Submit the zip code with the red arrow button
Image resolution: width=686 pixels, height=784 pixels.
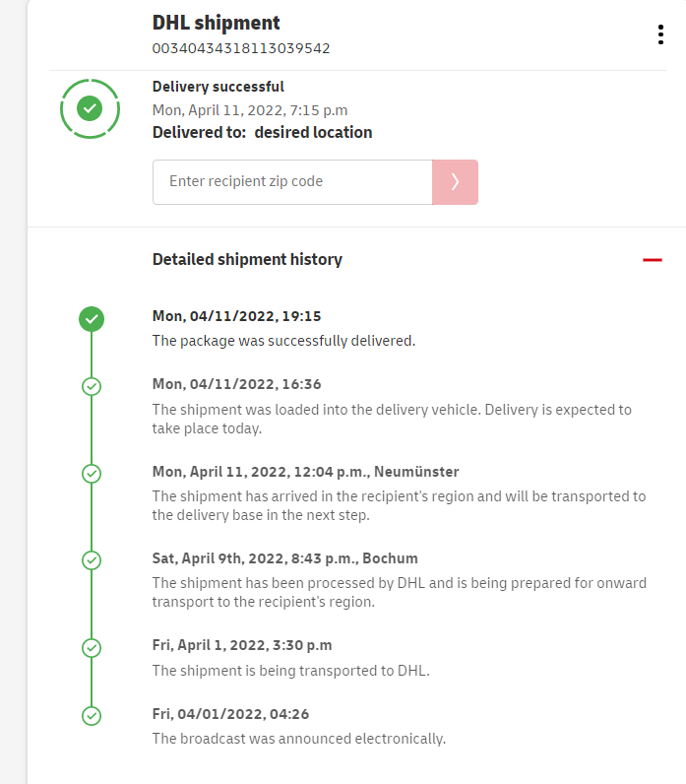(455, 182)
